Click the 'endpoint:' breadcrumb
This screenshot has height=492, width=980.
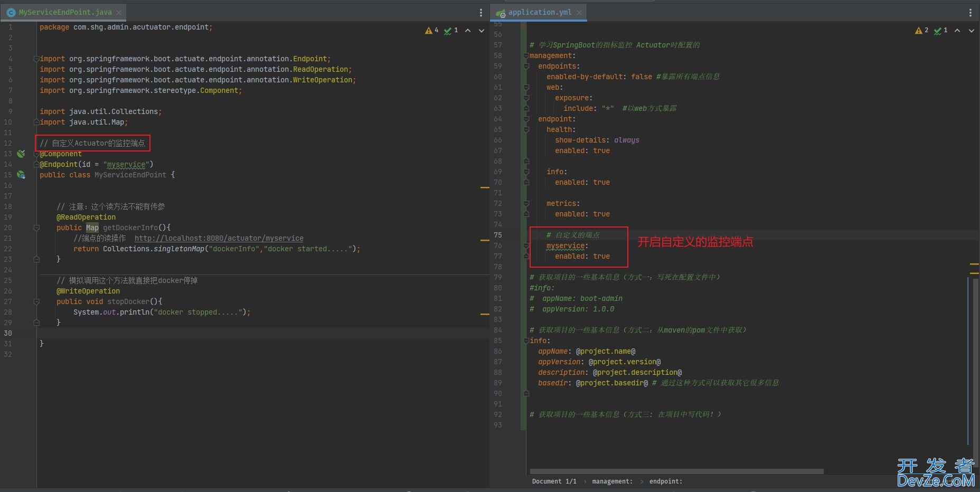[x=666, y=481]
